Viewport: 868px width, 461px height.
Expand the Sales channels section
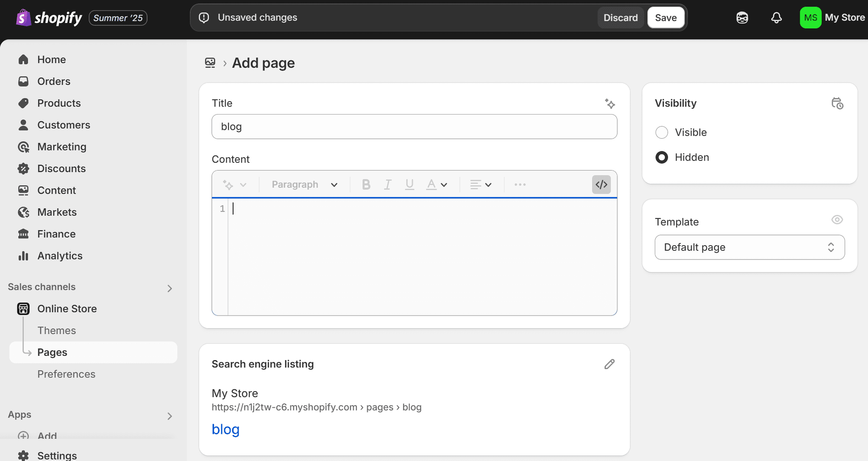pyautogui.click(x=170, y=288)
